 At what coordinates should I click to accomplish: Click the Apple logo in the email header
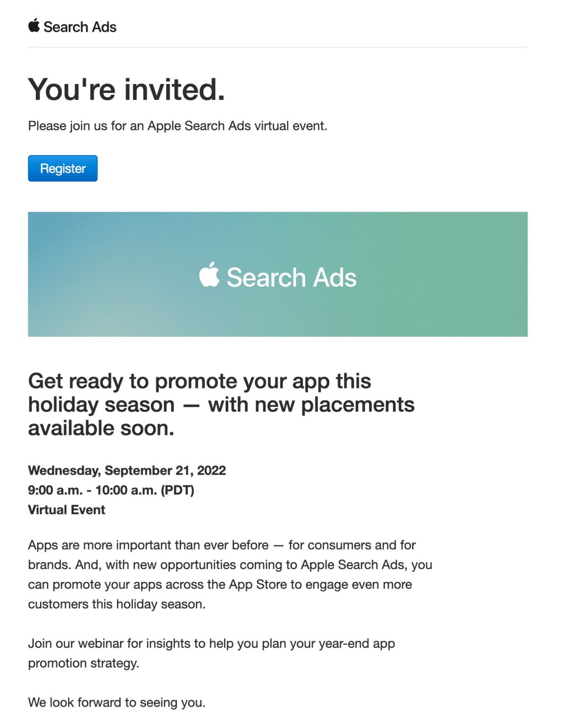(x=33, y=26)
